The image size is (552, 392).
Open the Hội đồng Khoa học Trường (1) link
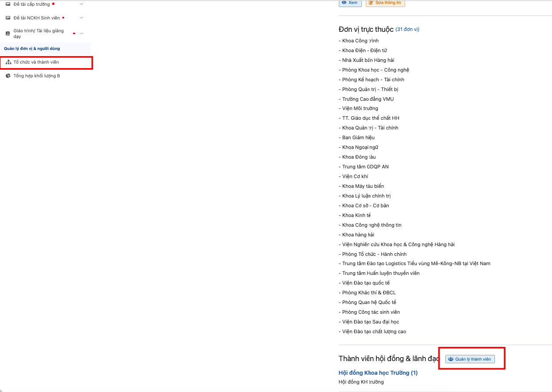378,373
